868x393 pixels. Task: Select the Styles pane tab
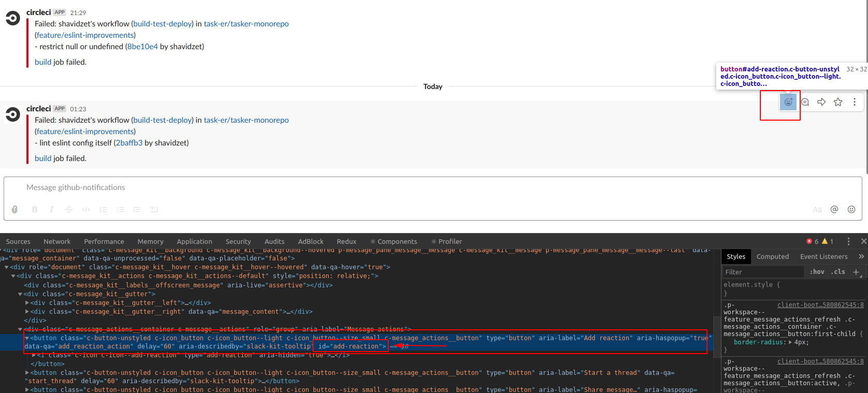point(736,256)
